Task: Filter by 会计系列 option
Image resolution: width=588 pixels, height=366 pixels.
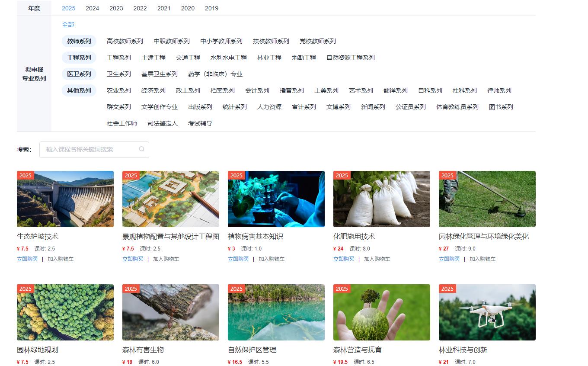Action: pyautogui.click(x=257, y=90)
